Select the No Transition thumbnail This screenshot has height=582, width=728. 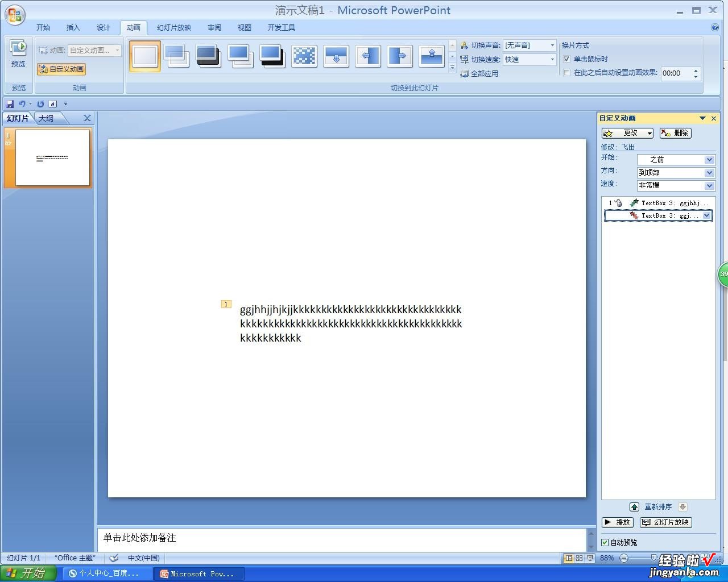[145, 56]
